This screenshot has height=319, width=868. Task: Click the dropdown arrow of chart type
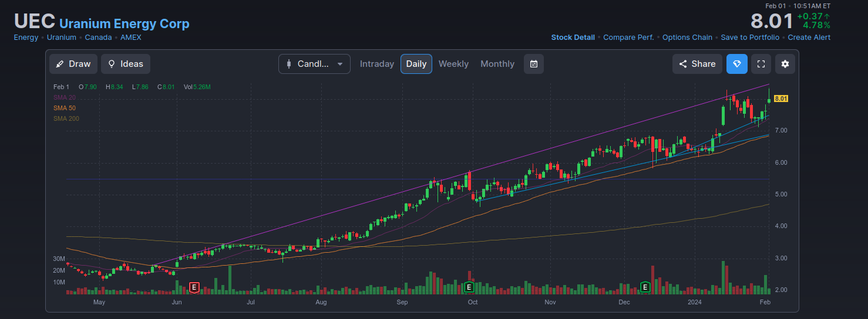point(339,64)
